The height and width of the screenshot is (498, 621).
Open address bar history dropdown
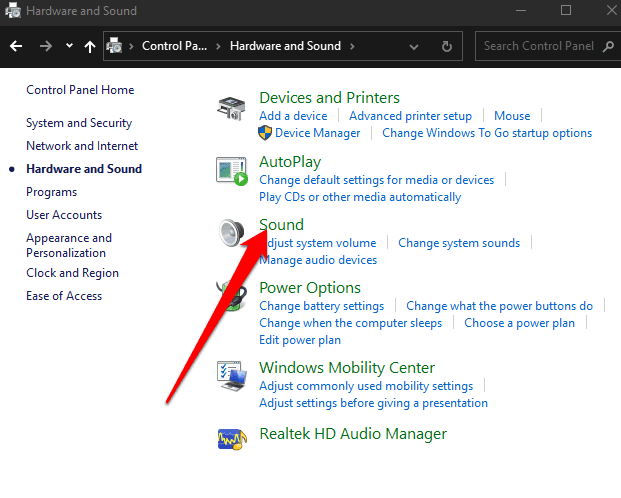(414, 46)
